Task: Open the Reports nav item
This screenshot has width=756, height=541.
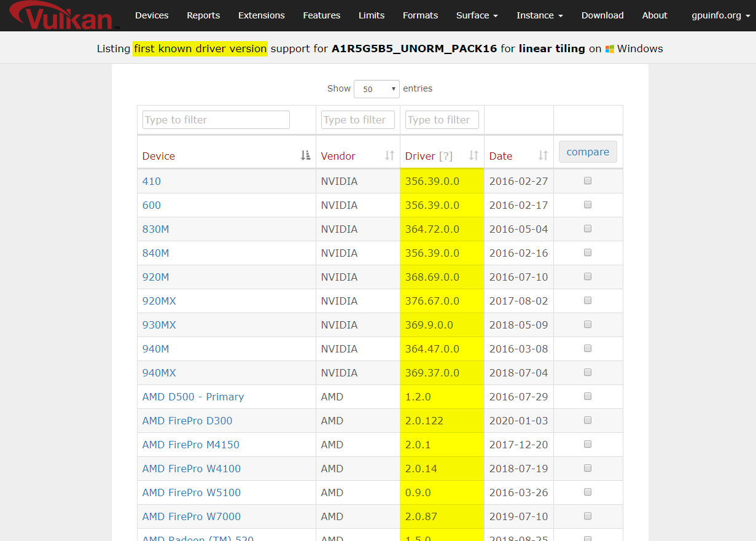Action: pyautogui.click(x=203, y=15)
